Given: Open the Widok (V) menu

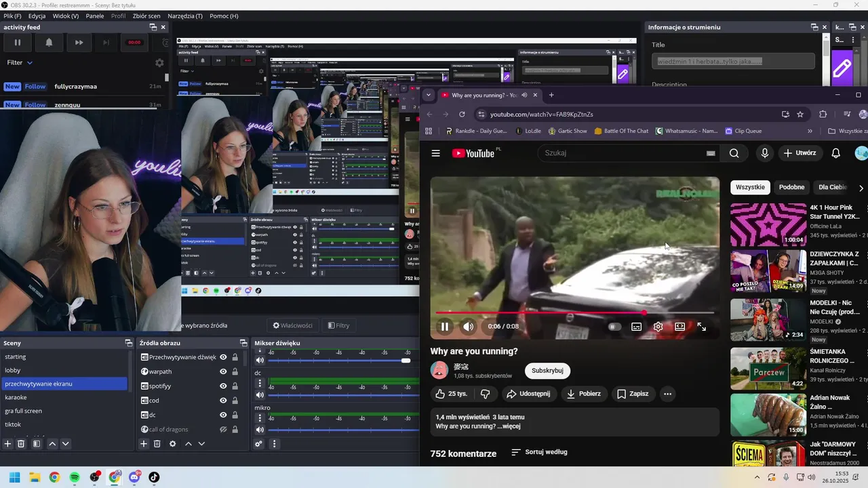Looking at the screenshot, I should point(66,16).
